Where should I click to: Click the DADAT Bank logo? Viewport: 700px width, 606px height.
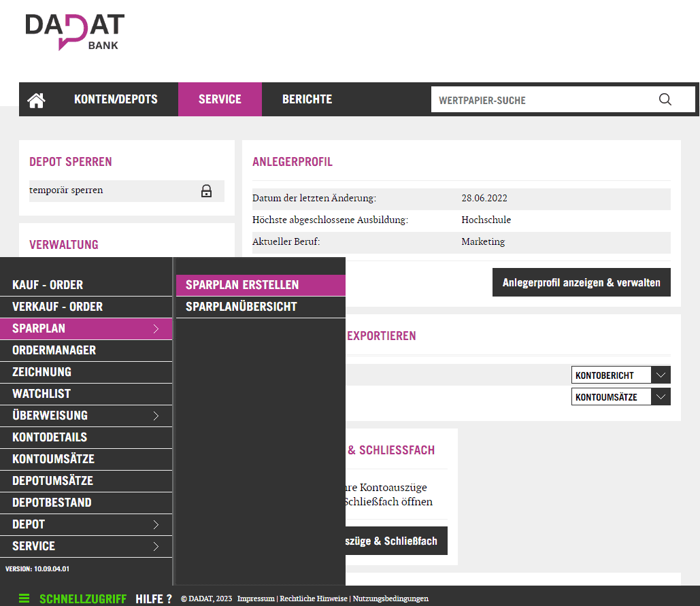pyautogui.click(x=75, y=32)
